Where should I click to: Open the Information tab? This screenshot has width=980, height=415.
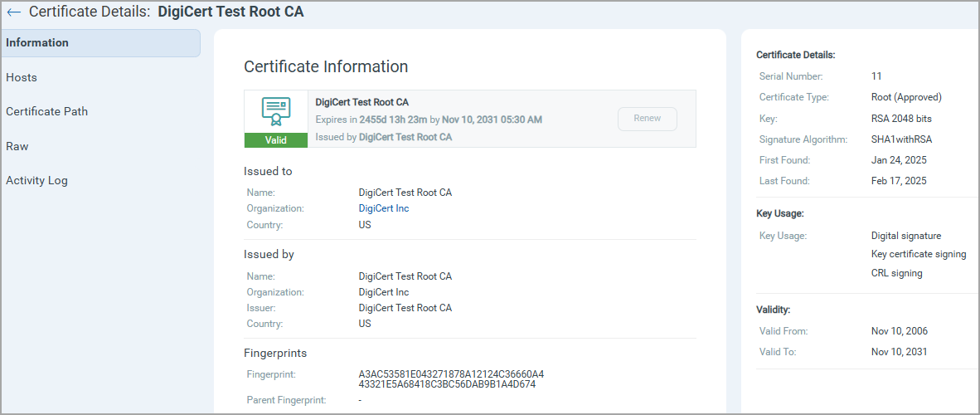point(100,42)
